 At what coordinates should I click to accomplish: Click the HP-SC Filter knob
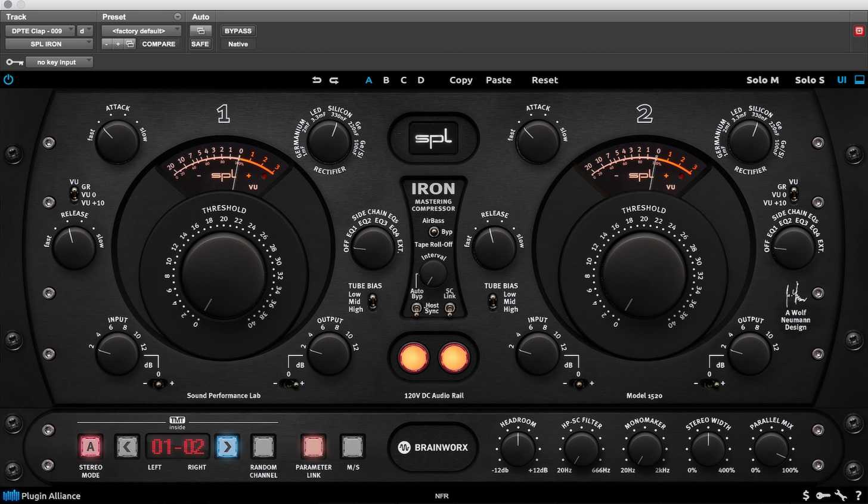581,450
